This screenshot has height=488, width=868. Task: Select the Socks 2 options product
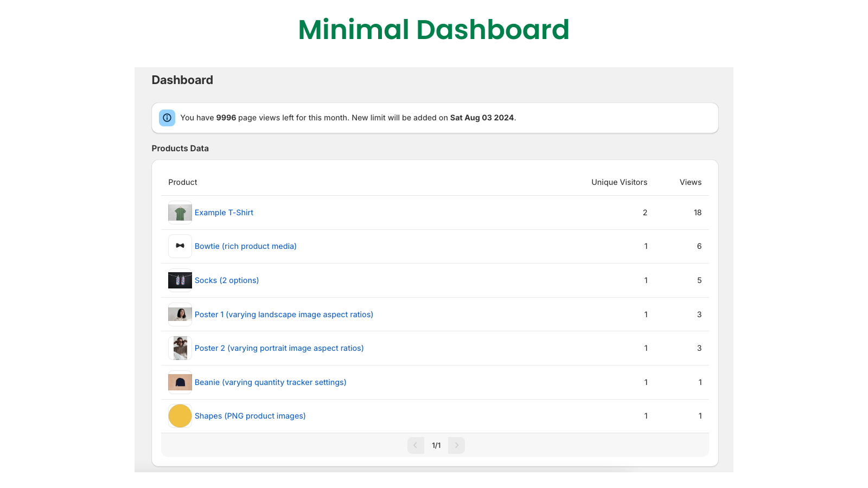(227, 280)
